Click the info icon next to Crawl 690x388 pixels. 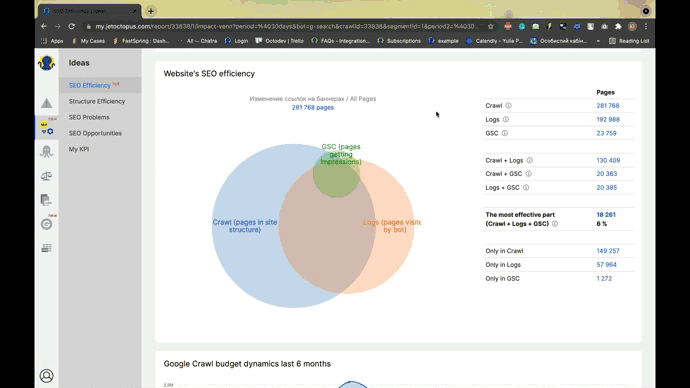tap(508, 106)
